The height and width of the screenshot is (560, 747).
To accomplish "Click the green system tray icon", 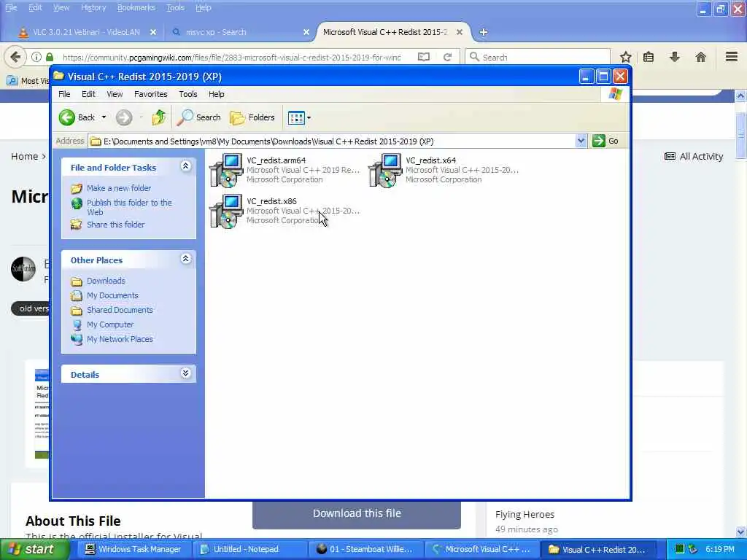I will click(680, 549).
